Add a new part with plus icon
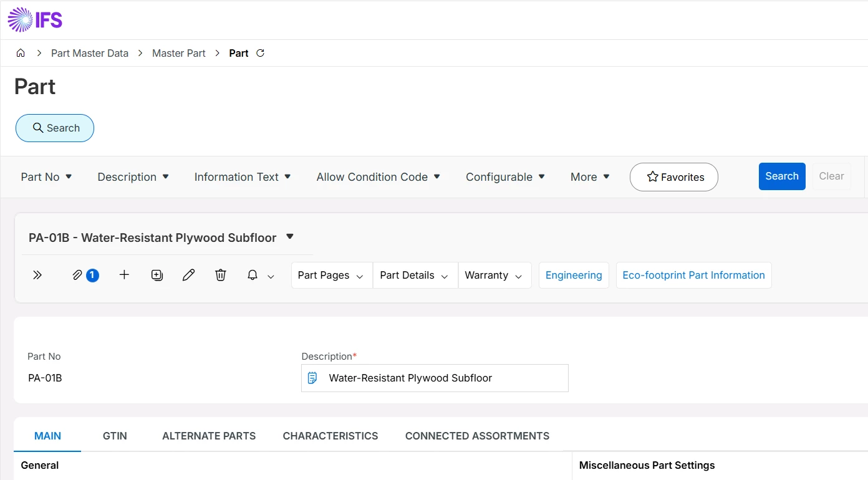868x480 pixels. point(124,275)
